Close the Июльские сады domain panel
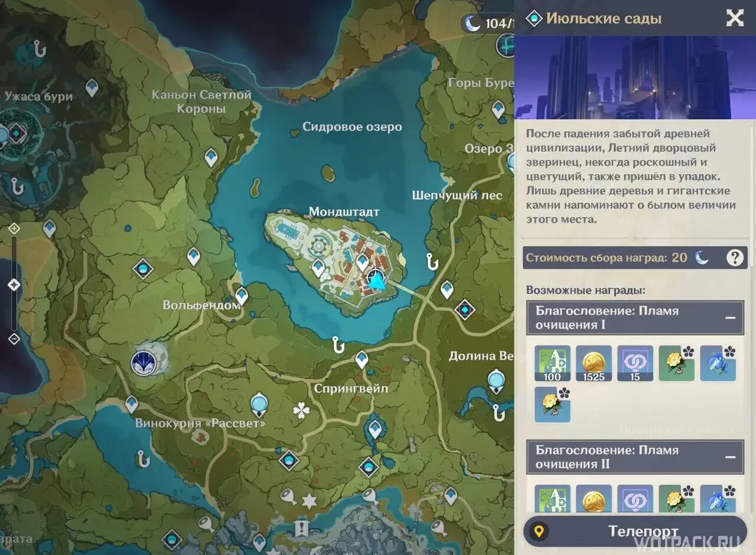 point(735,18)
